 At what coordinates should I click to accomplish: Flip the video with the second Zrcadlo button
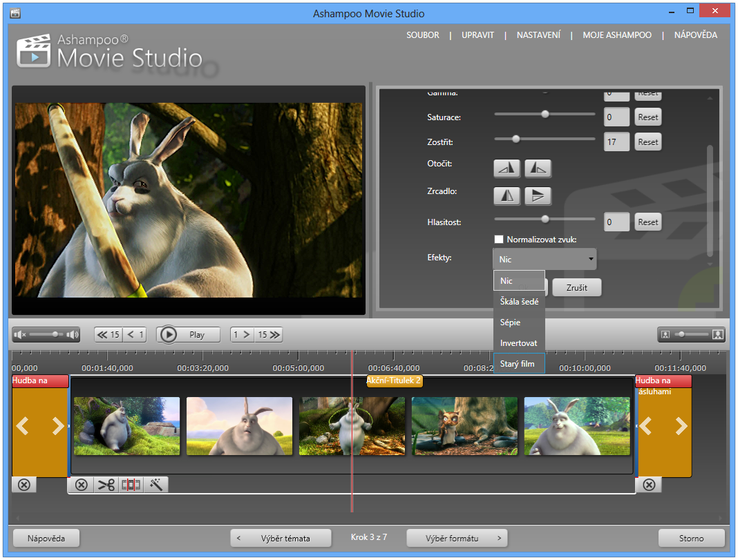[538, 195]
